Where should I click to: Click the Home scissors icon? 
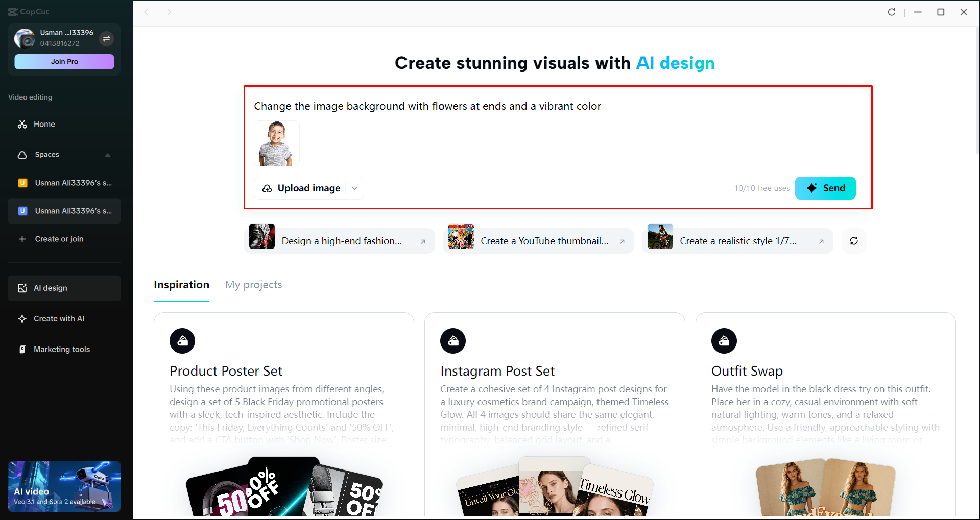(x=22, y=125)
